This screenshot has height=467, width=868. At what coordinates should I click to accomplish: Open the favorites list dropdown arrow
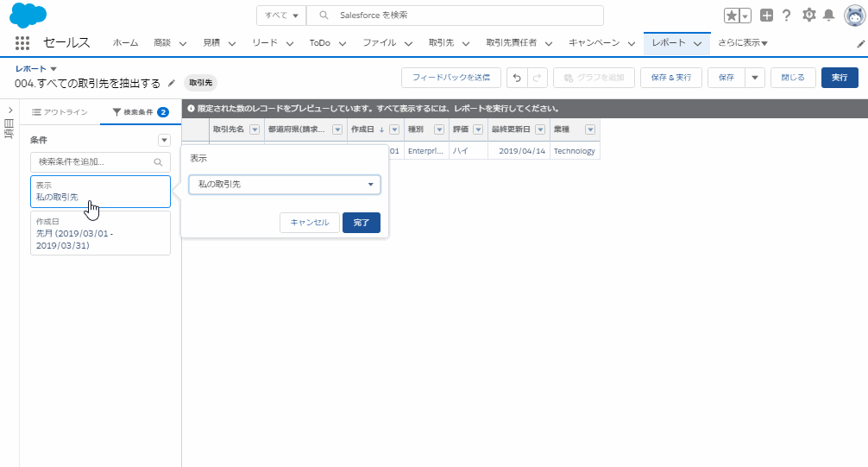(x=745, y=16)
